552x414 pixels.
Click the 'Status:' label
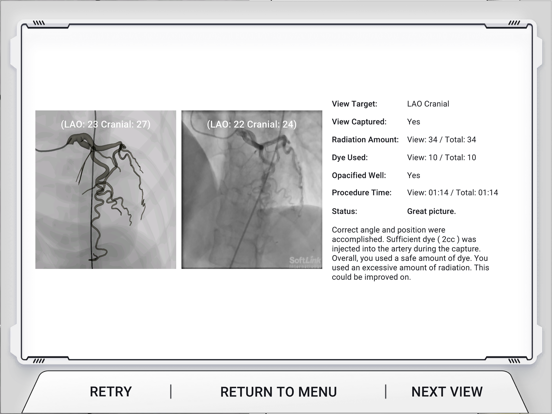click(344, 211)
